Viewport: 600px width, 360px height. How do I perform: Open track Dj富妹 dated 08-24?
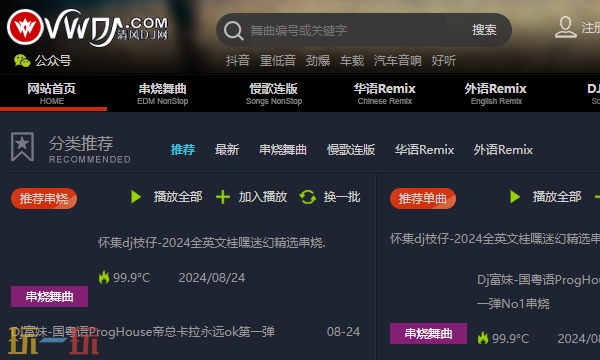click(142, 332)
